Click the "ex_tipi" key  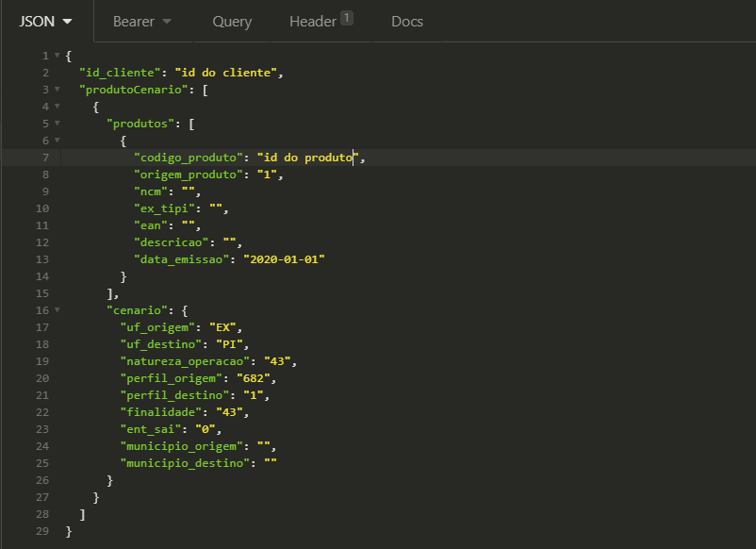coord(164,208)
